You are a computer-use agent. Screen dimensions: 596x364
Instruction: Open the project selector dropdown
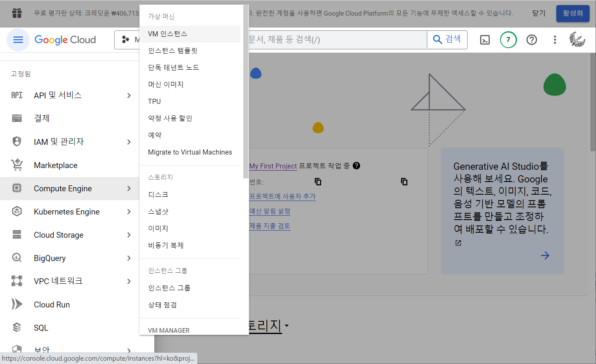point(127,40)
